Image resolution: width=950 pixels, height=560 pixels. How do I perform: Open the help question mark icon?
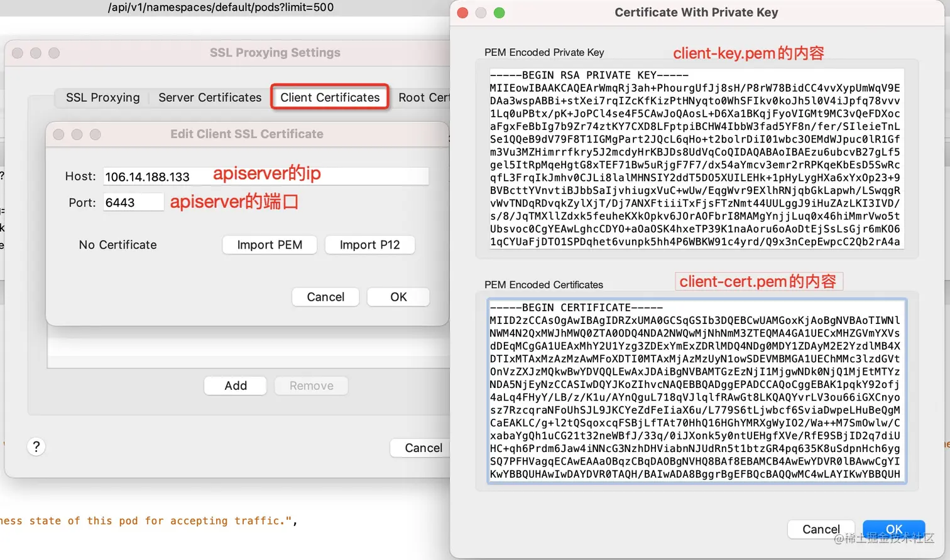coord(36,446)
